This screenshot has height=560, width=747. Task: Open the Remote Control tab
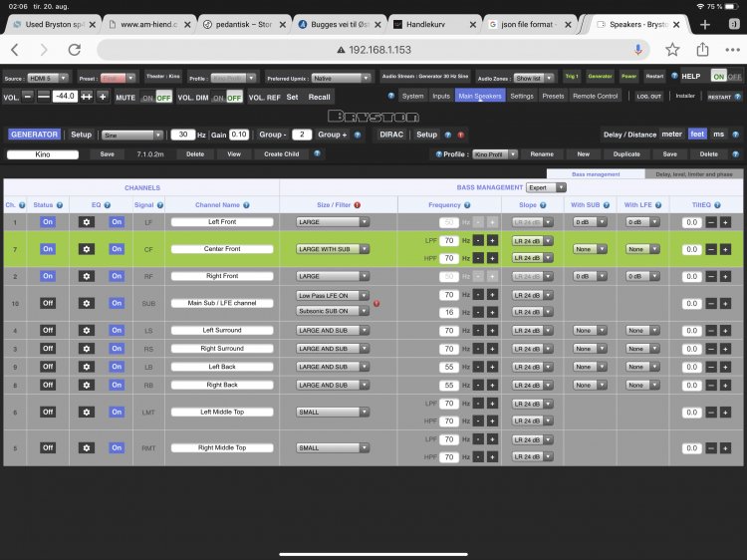[x=595, y=96]
